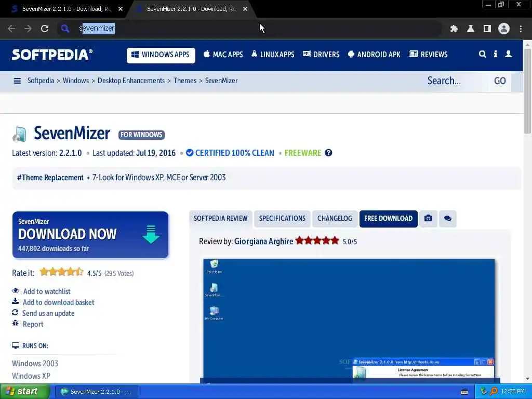Click the 12:55 PM taskbar clock

[x=513, y=392]
